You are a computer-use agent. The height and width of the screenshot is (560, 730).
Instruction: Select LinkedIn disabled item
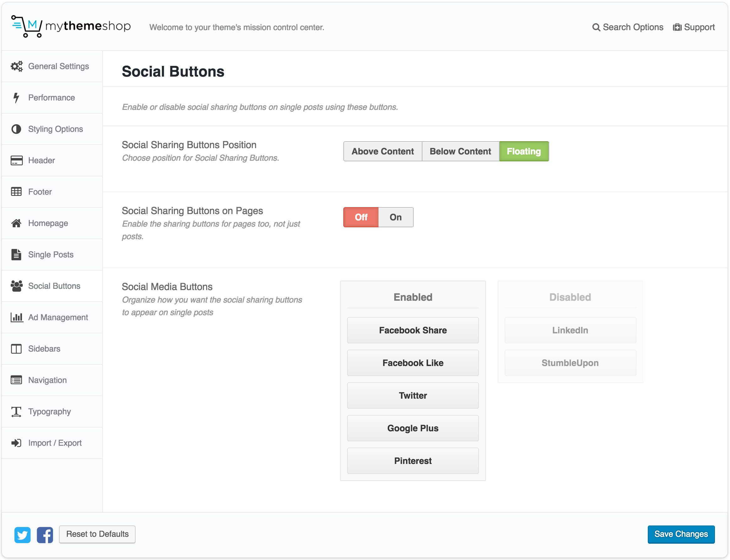[x=570, y=330]
